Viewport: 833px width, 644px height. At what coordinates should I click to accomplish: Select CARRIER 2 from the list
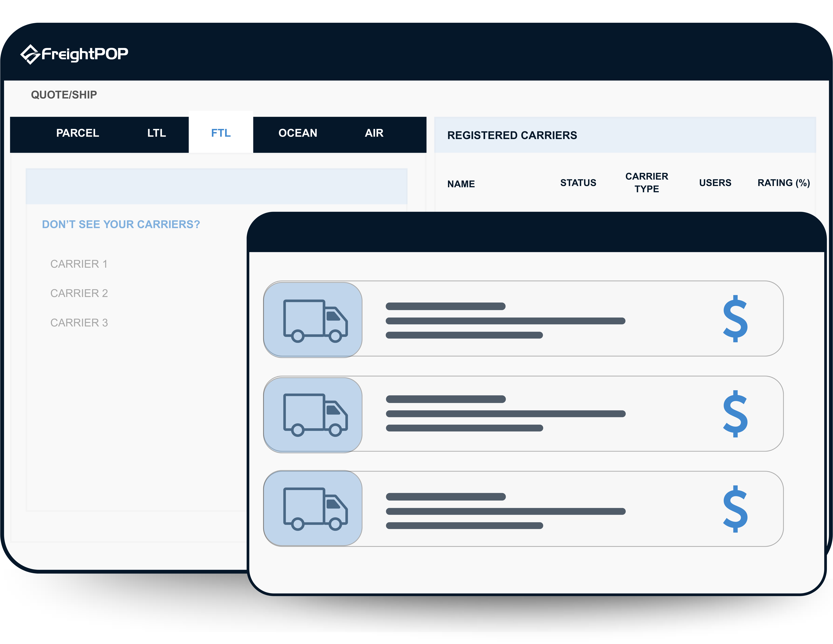pos(79,293)
